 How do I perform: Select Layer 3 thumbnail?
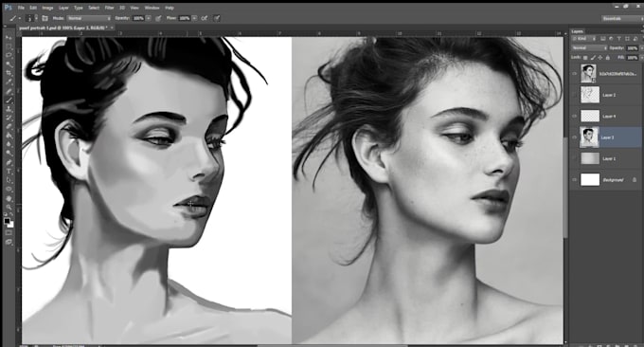(589, 137)
